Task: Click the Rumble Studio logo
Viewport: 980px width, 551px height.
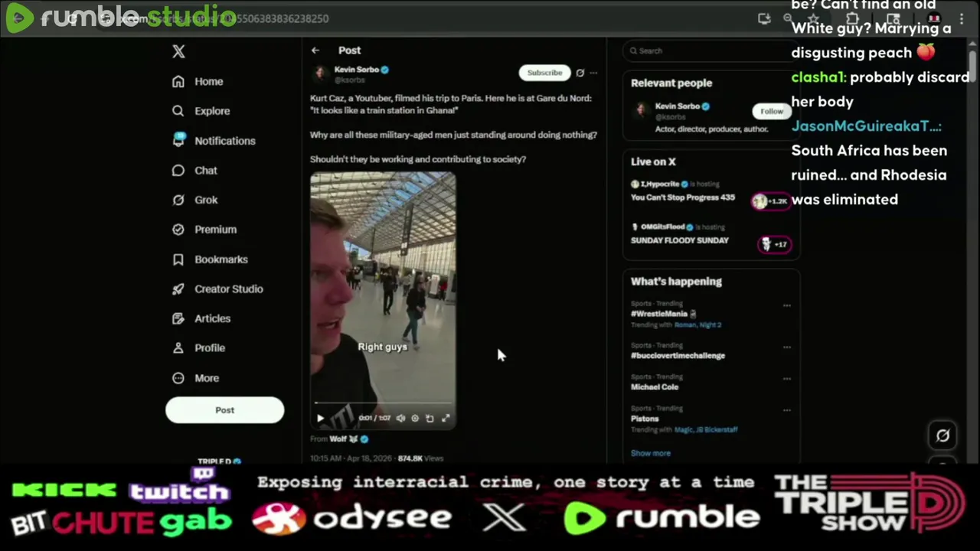Action: pos(121,18)
